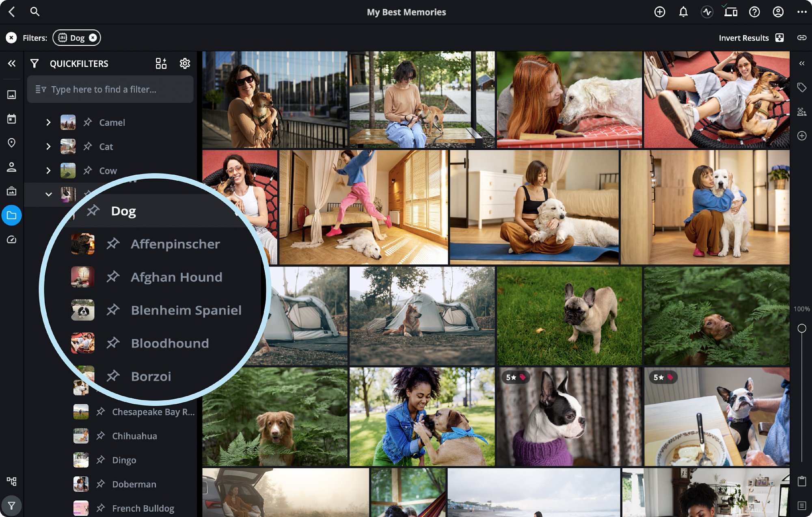Image resolution: width=812 pixels, height=517 pixels.
Task: Clear all filters with the X circle
Action: coord(11,38)
